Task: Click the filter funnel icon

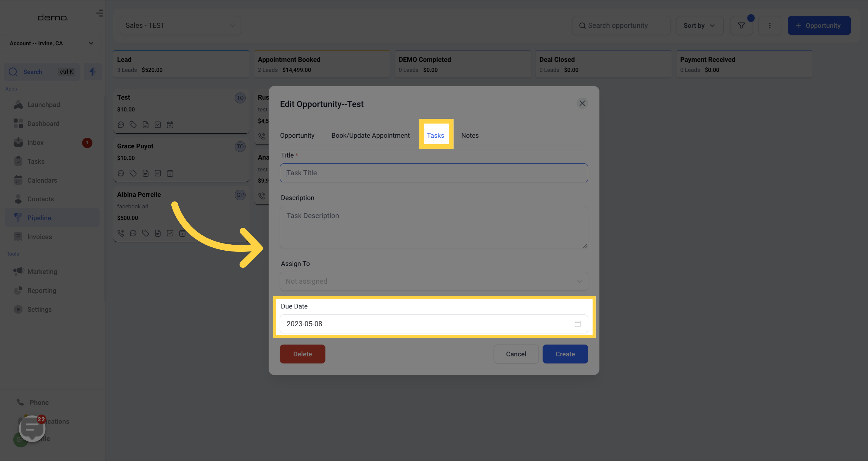Action: pyautogui.click(x=741, y=26)
